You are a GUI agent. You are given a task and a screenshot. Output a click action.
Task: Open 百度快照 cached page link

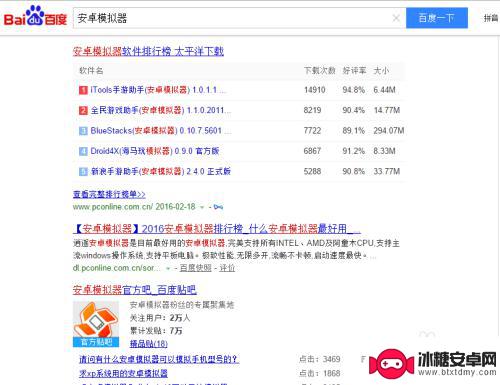pyautogui.click(x=196, y=268)
